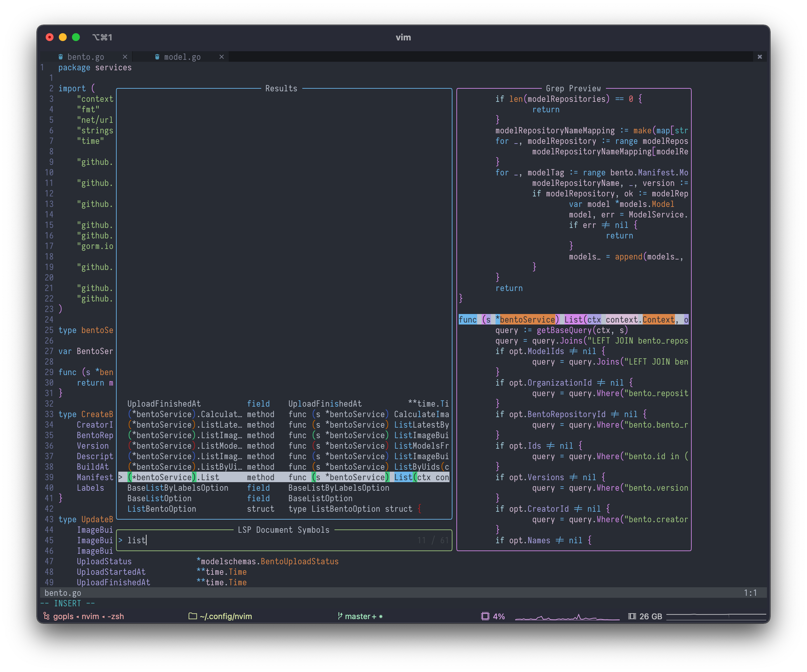Click the Go file icon on the bento.go tab
The height and width of the screenshot is (672, 807).
point(61,57)
